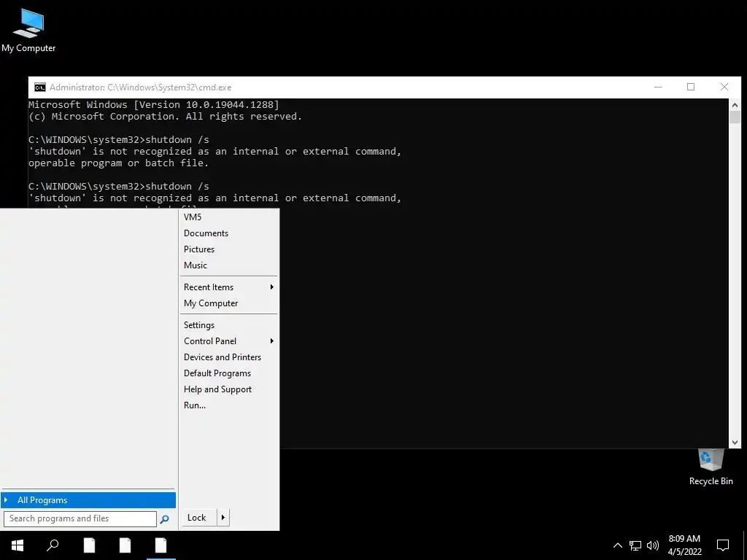The image size is (747, 560).
Task: Open the Run... dialog
Action: [228, 405]
